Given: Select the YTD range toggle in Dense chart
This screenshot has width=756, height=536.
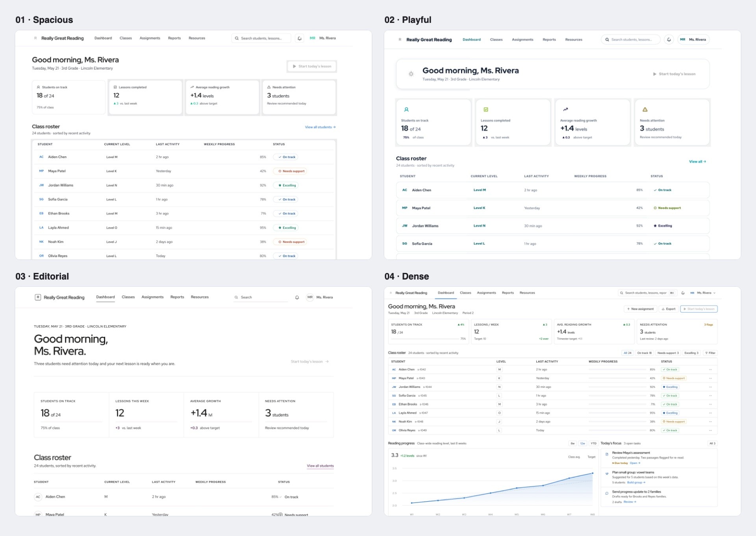Looking at the screenshot, I should pos(593,443).
